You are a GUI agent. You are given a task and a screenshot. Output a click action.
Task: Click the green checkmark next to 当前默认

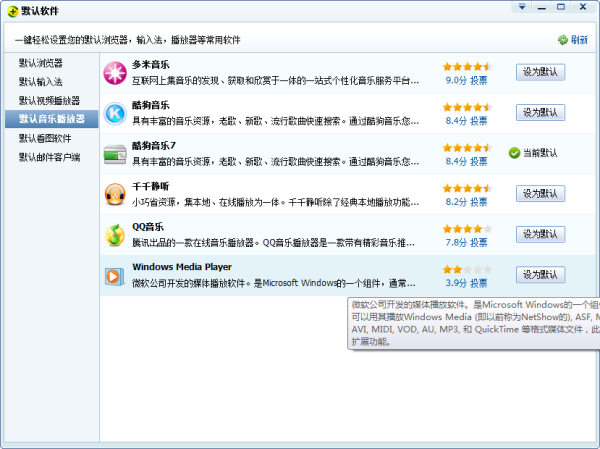tap(514, 153)
